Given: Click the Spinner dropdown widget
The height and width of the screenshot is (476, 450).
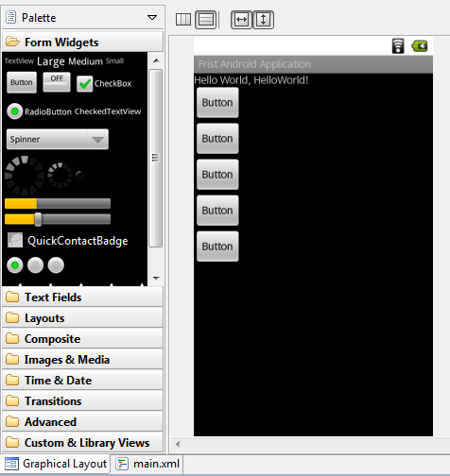Looking at the screenshot, I should pyautogui.click(x=58, y=139).
